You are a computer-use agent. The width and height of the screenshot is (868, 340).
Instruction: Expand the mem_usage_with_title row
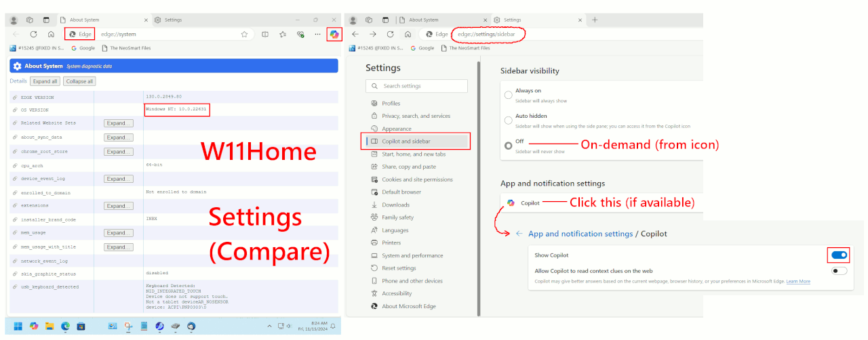[x=119, y=247]
